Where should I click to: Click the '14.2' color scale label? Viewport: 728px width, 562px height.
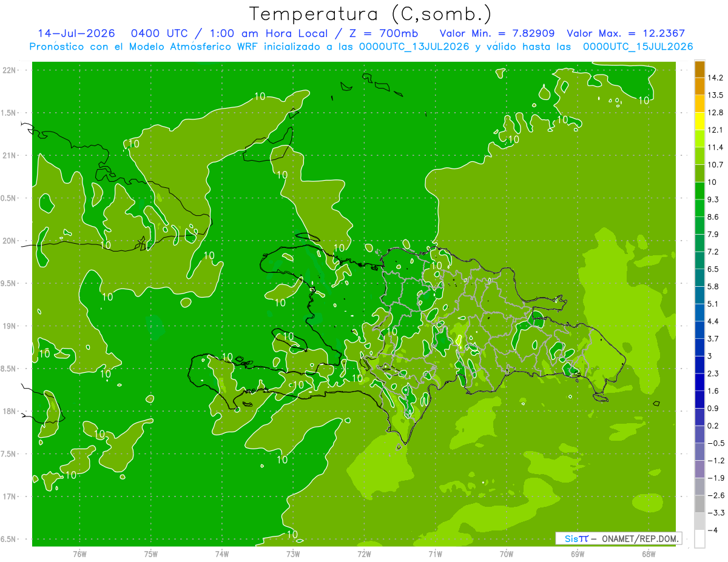click(715, 78)
